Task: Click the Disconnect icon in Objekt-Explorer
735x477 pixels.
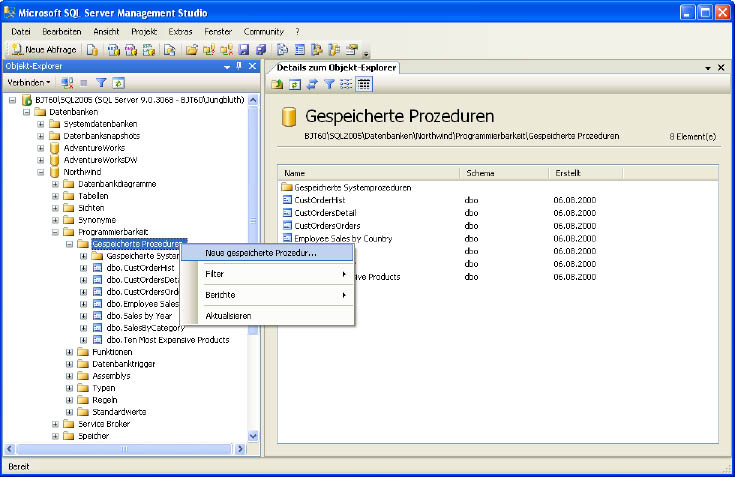Action: pos(68,83)
